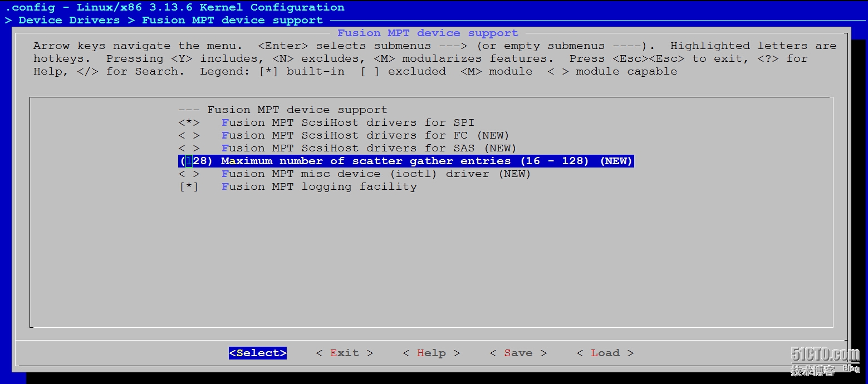The height and width of the screenshot is (384, 868).
Task: Click the Save button
Action: pyautogui.click(x=518, y=353)
